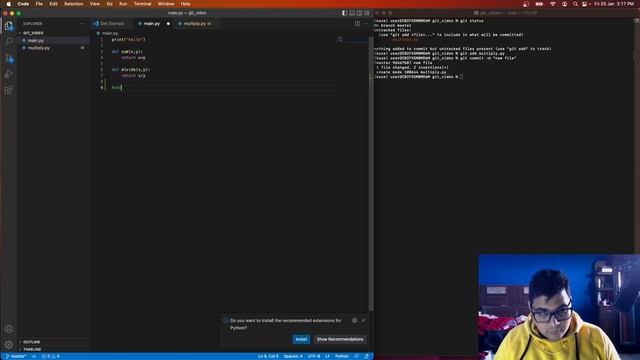Toggle the panel layout icon in title bar
Viewport: 640px width, 360px height.
[x=352, y=13]
